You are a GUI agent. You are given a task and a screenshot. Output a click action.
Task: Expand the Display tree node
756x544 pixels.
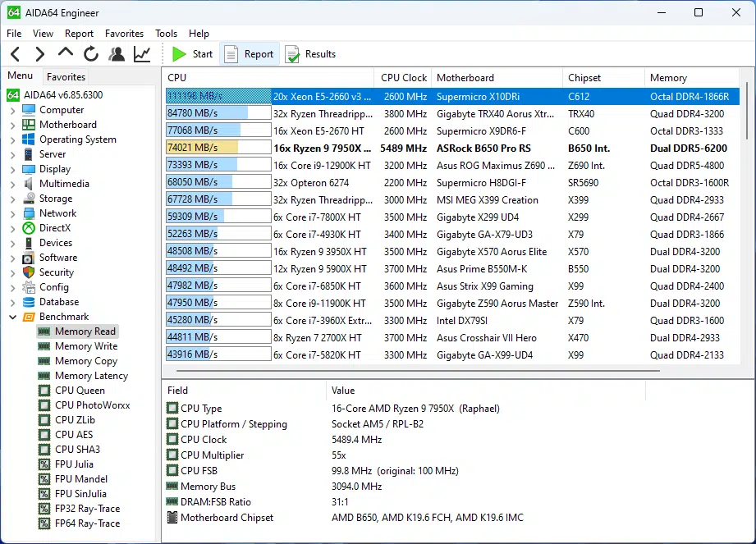tap(13, 170)
